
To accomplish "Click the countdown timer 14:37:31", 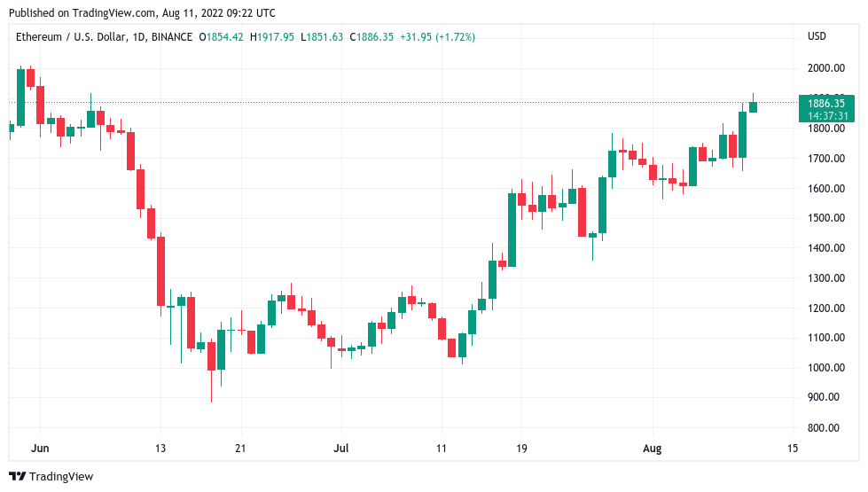I will (827, 115).
